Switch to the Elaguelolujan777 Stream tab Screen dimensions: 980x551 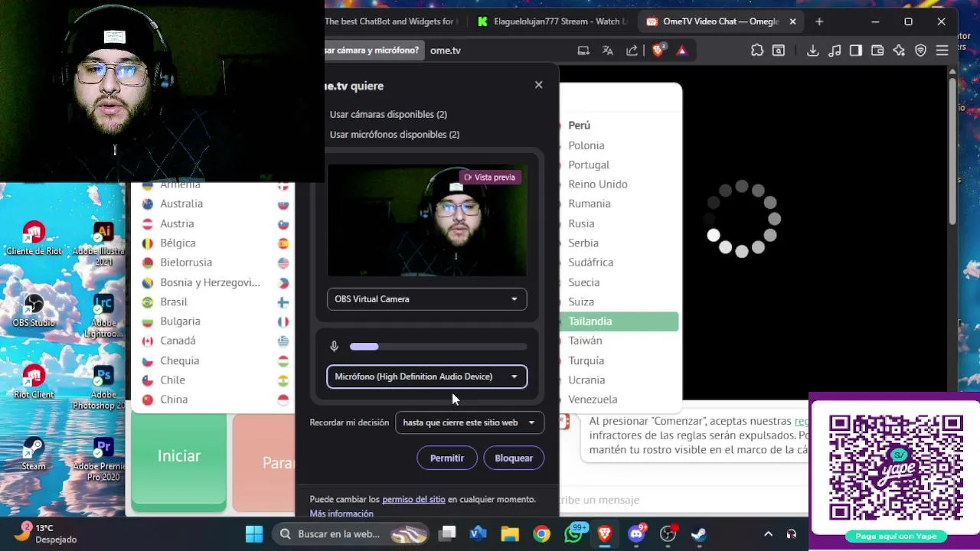[551, 21]
